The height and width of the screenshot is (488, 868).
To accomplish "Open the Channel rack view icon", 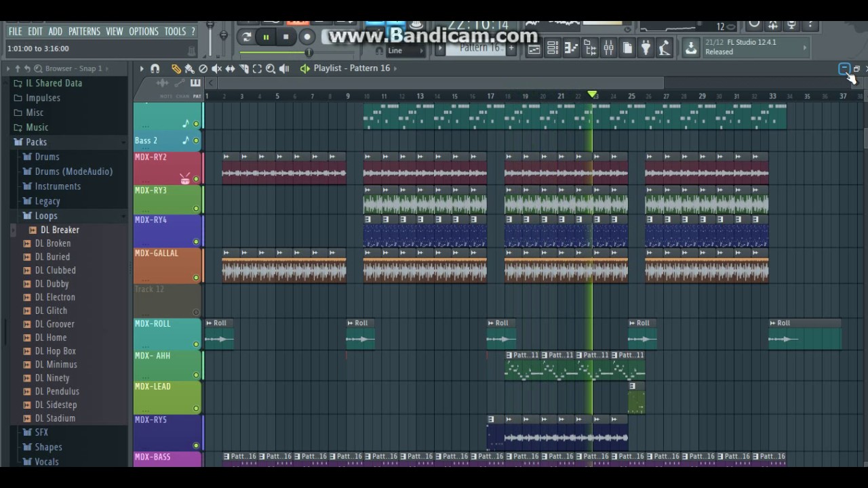I will tap(553, 48).
